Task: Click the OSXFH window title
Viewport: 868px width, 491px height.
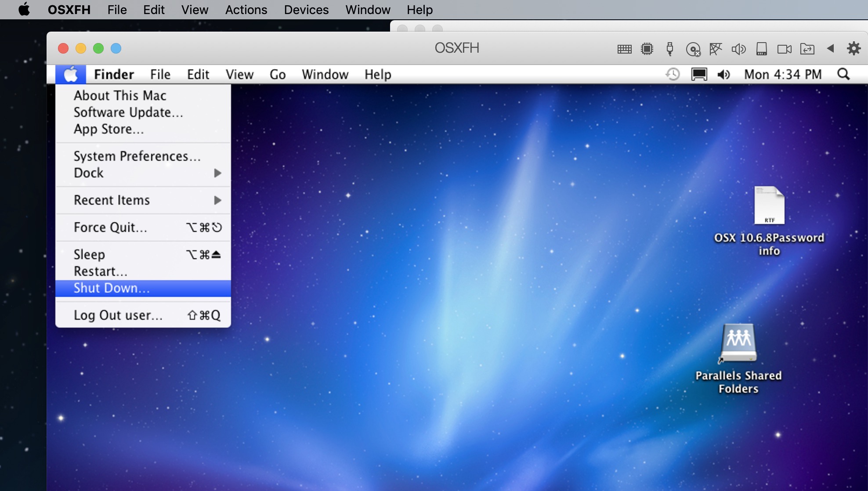Action: tap(457, 48)
